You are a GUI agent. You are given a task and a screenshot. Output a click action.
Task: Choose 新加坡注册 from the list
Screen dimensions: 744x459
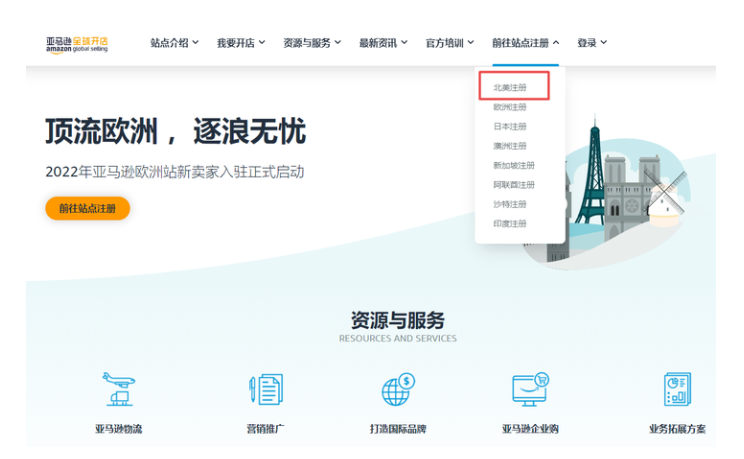(x=514, y=165)
